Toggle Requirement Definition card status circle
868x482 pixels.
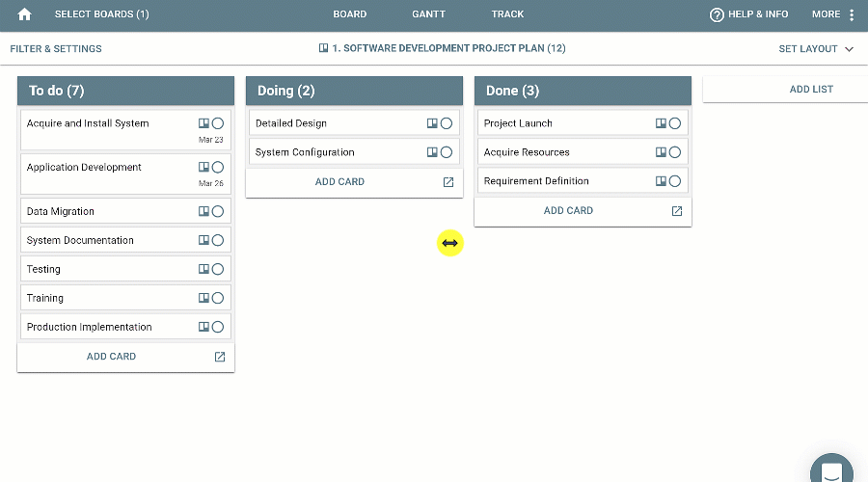pos(675,181)
